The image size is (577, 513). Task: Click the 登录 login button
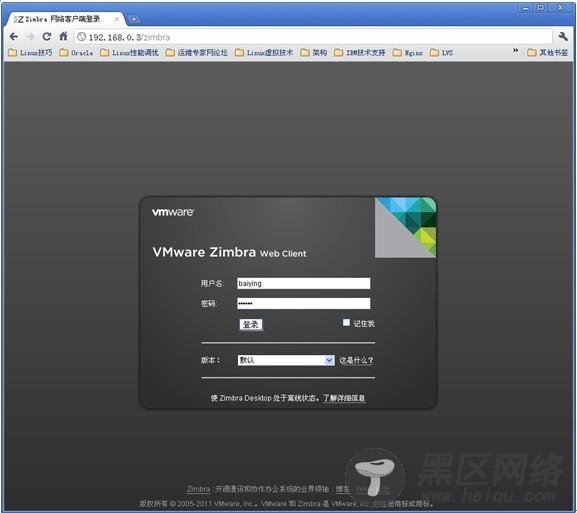(x=251, y=325)
